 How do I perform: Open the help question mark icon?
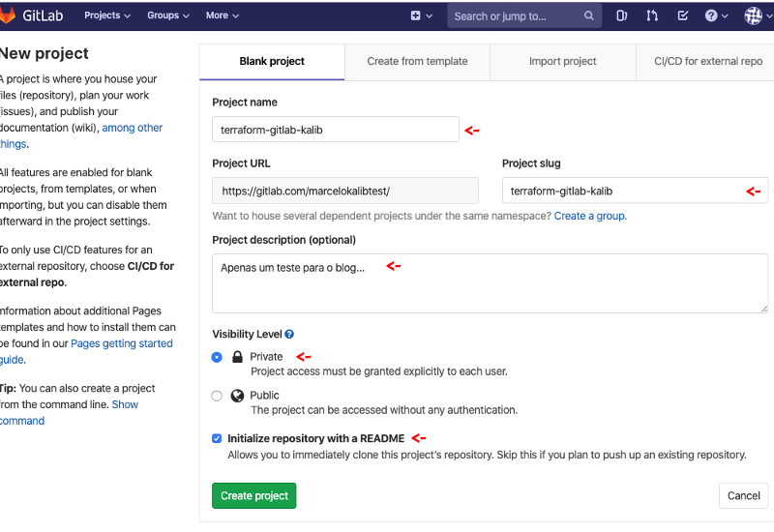711,15
